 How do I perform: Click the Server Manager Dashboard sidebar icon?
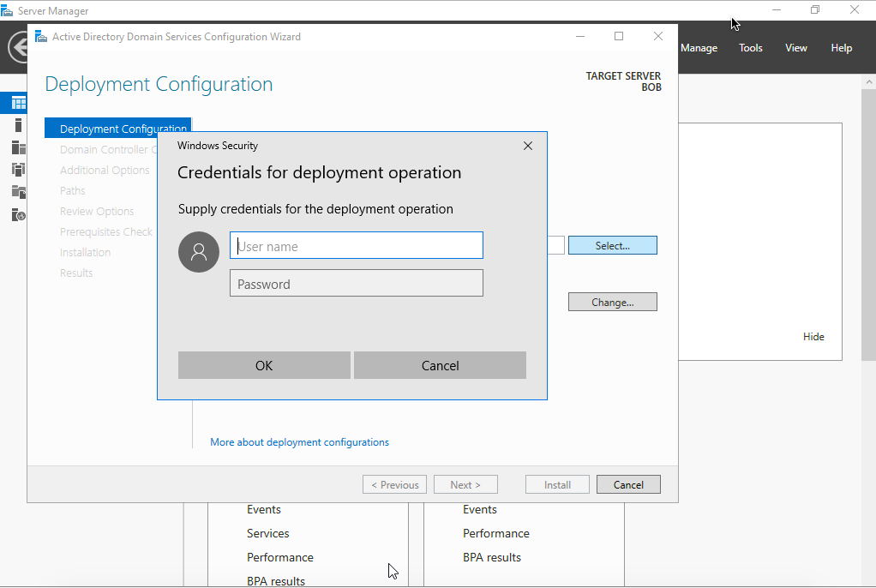coord(18,103)
